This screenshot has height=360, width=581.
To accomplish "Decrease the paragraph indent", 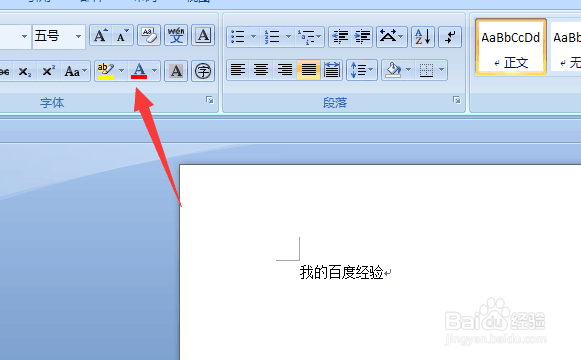I will pyautogui.click(x=340, y=37).
